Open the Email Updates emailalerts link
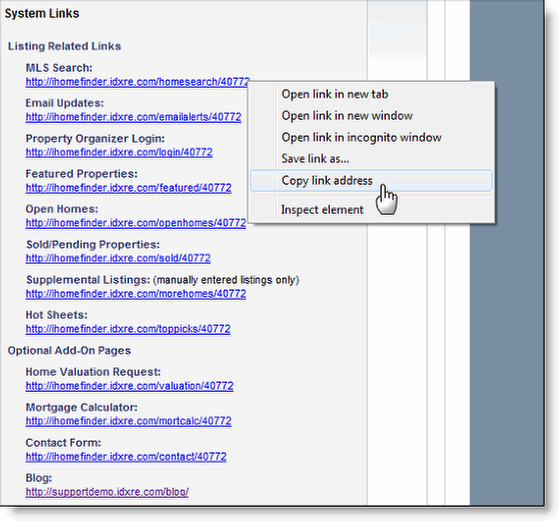 [133, 117]
